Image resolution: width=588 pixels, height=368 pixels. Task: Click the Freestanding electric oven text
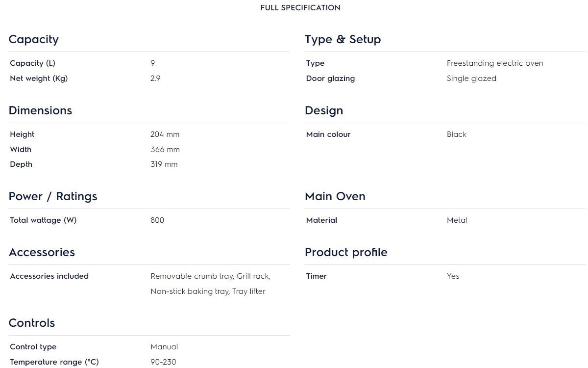(x=495, y=63)
